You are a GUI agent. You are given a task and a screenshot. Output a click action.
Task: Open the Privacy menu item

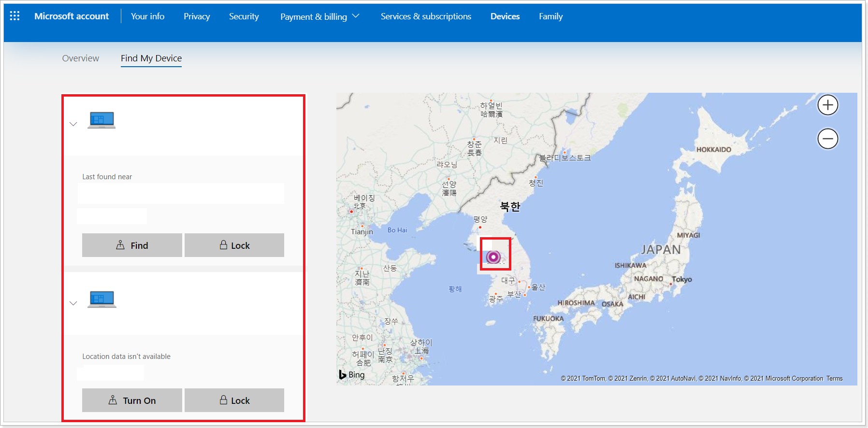pos(197,16)
